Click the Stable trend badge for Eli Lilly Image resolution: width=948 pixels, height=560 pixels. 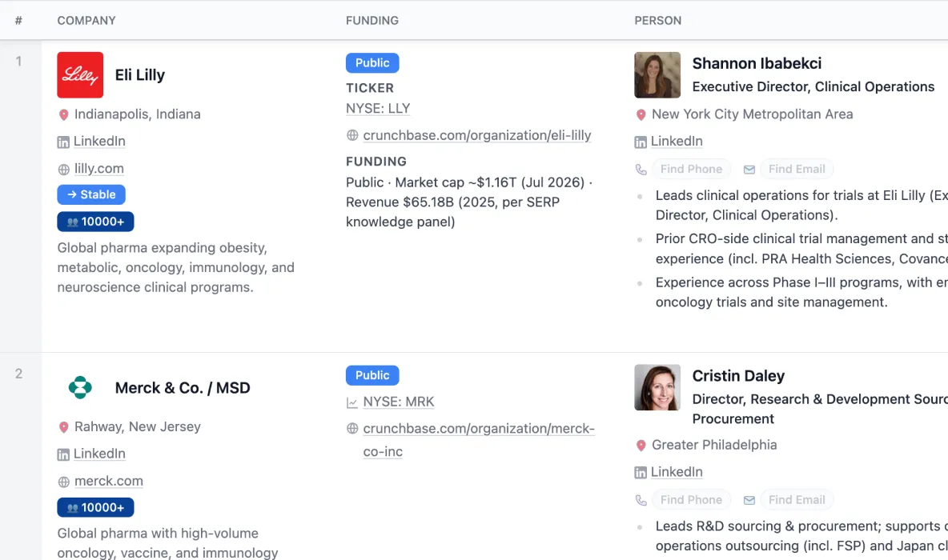pos(91,194)
